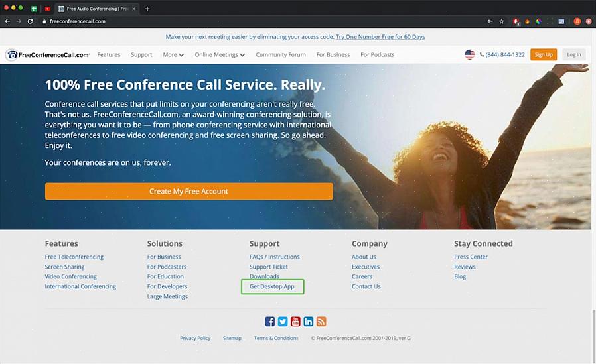Open the LinkedIn social icon
596x364 pixels.
pos(308,322)
